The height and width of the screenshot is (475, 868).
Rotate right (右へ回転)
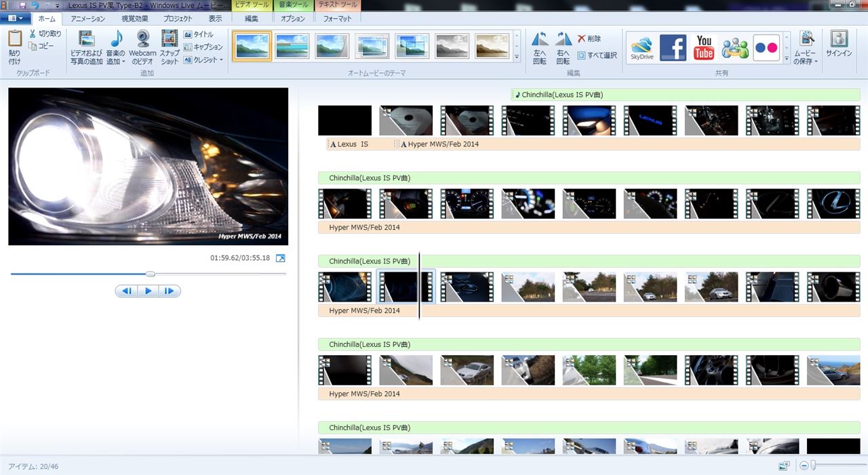click(x=564, y=47)
